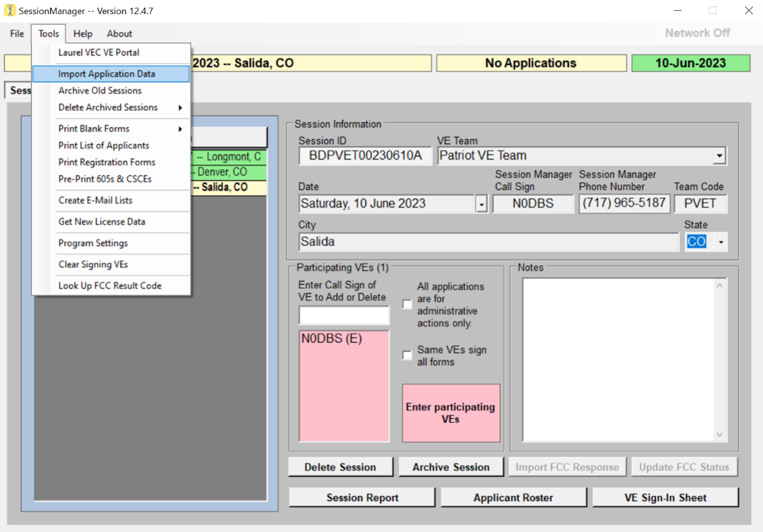Image resolution: width=763 pixels, height=532 pixels.
Task: Expand Print Blank Forms submenu
Action: (111, 129)
